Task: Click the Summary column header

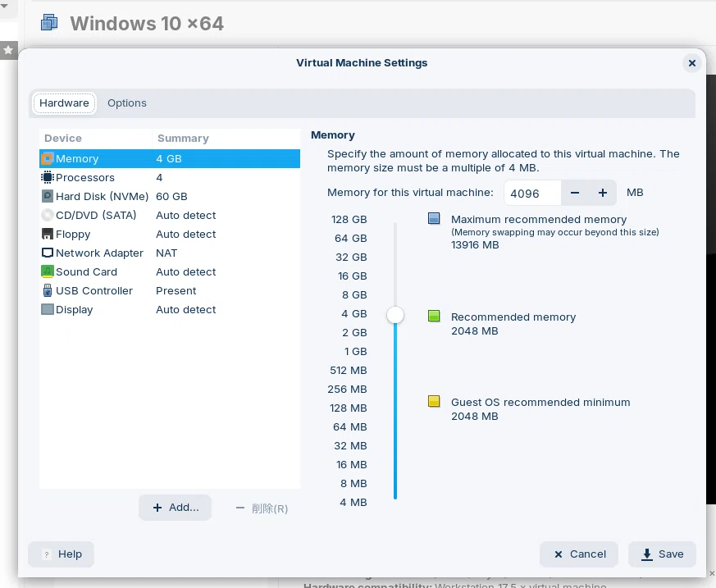Action: pos(183,138)
